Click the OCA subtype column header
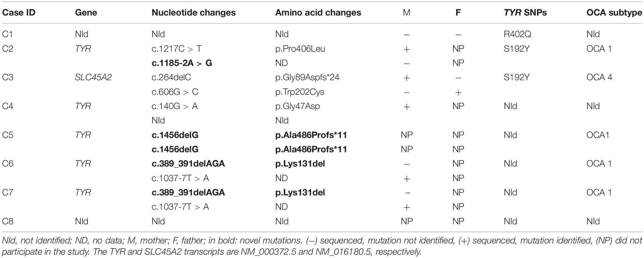 [x=614, y=12]
